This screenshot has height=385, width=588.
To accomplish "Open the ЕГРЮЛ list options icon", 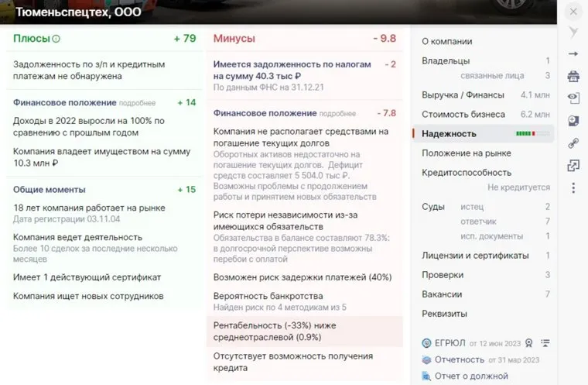I will tap(545, 342).
